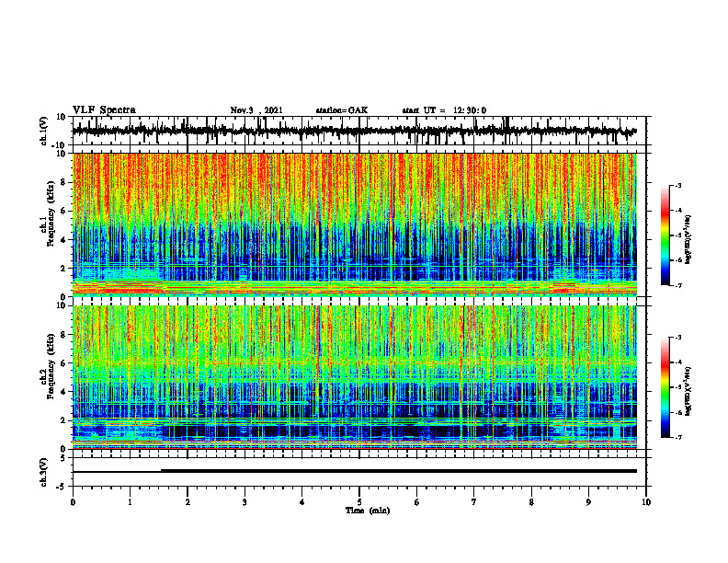Viewport: 728px width, 563px height.
Task: Click the "-5" tick on ch.3 voltage axis
Action: 62,487
